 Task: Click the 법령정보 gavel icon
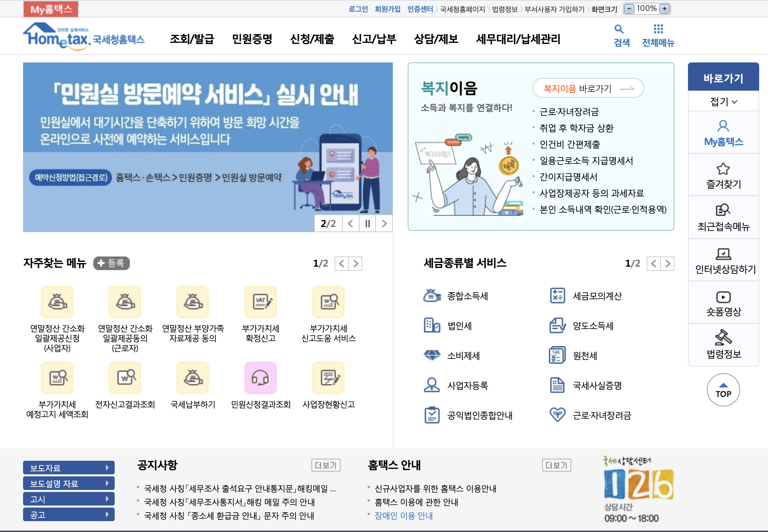pos(723,338)
